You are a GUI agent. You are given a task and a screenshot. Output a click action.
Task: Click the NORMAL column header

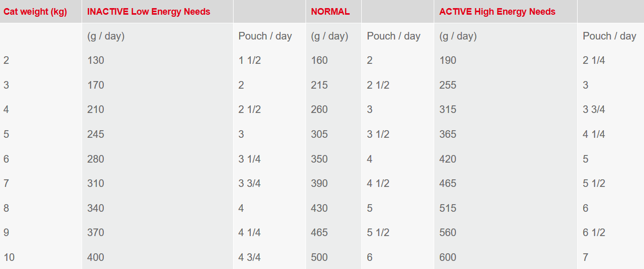(330, 12)
